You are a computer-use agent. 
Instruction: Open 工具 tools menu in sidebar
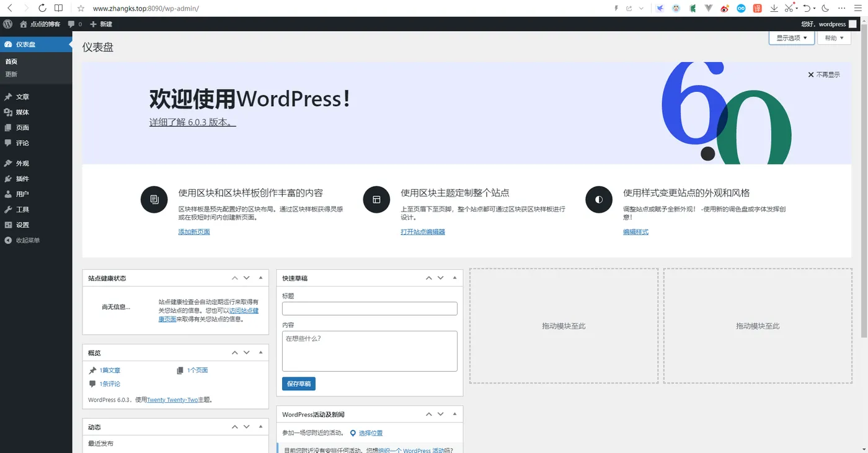click(x=36, y=210)
